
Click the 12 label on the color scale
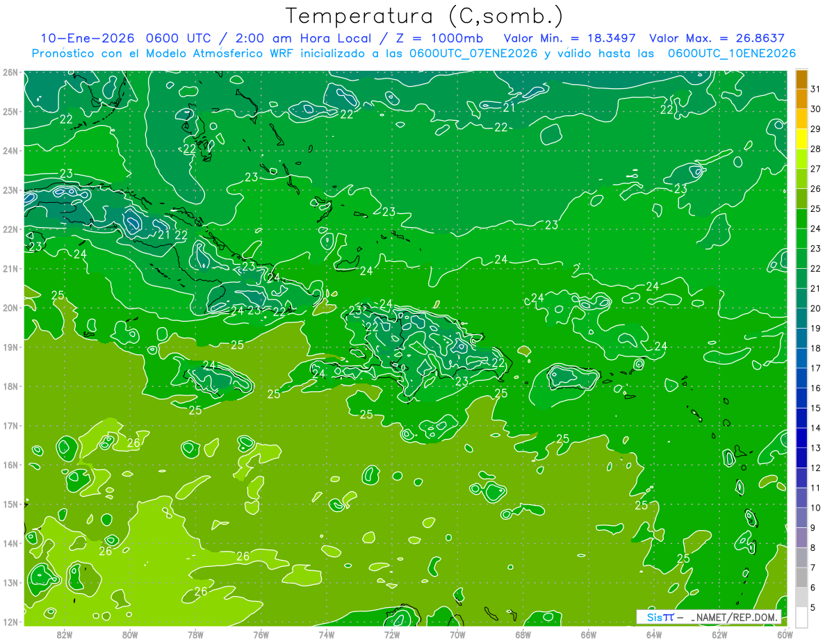coord(816,468)
